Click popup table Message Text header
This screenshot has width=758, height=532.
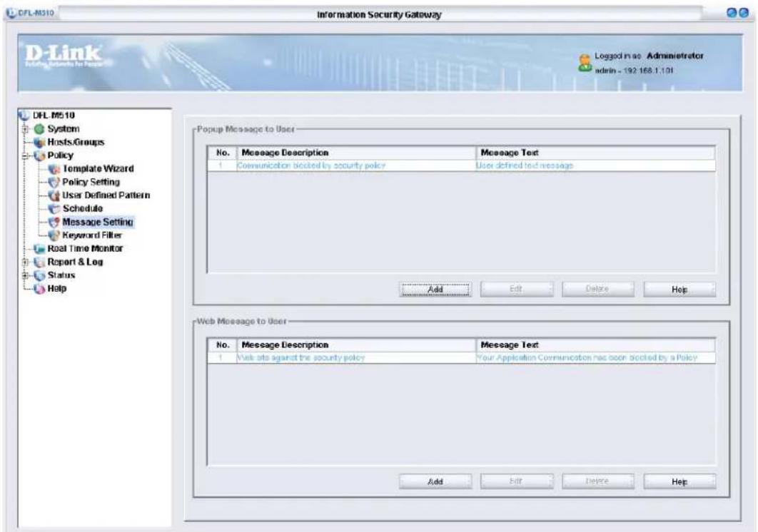pyautogui.click(x=595, y=153)
